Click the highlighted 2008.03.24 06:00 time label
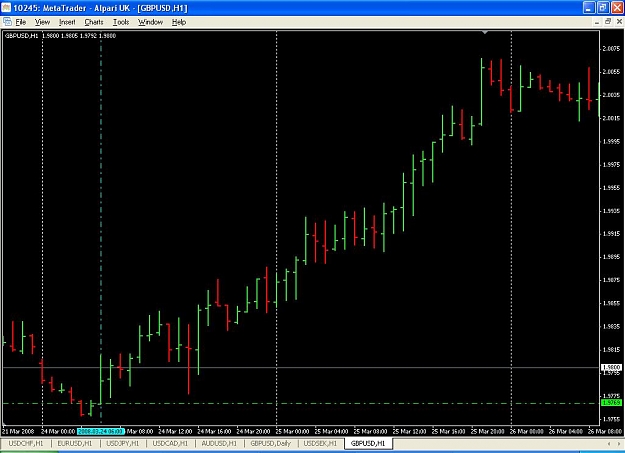This screenshot has width=625, height=453. click(101, 431)
